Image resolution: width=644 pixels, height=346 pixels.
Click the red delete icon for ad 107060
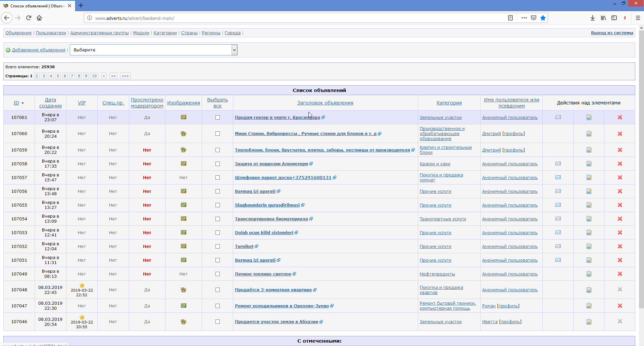620,134
